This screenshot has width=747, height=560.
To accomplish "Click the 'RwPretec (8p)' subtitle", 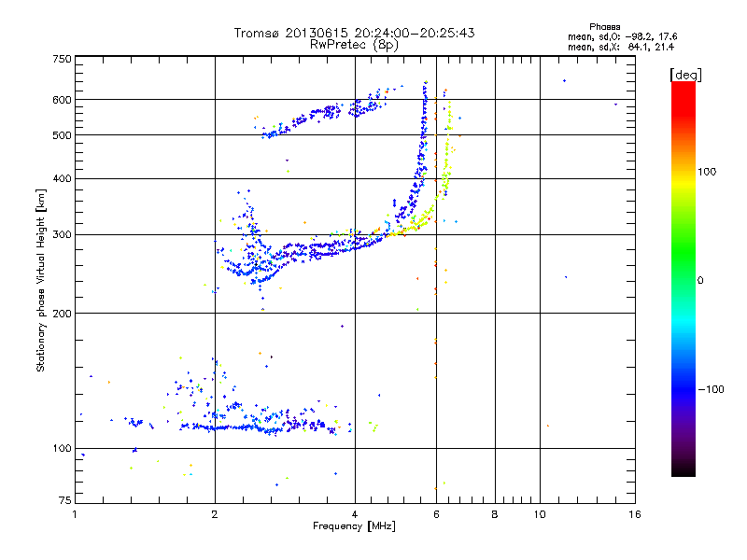I will pos(354,45).
